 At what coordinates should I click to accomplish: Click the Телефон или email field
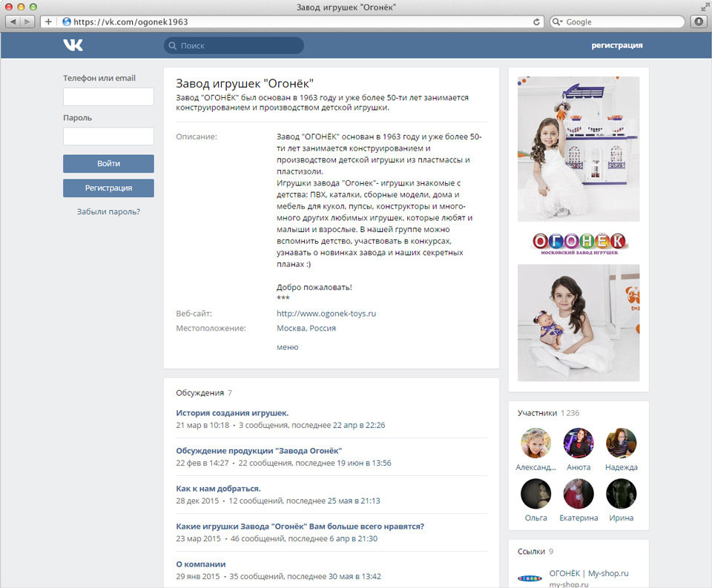coord(108,96)
